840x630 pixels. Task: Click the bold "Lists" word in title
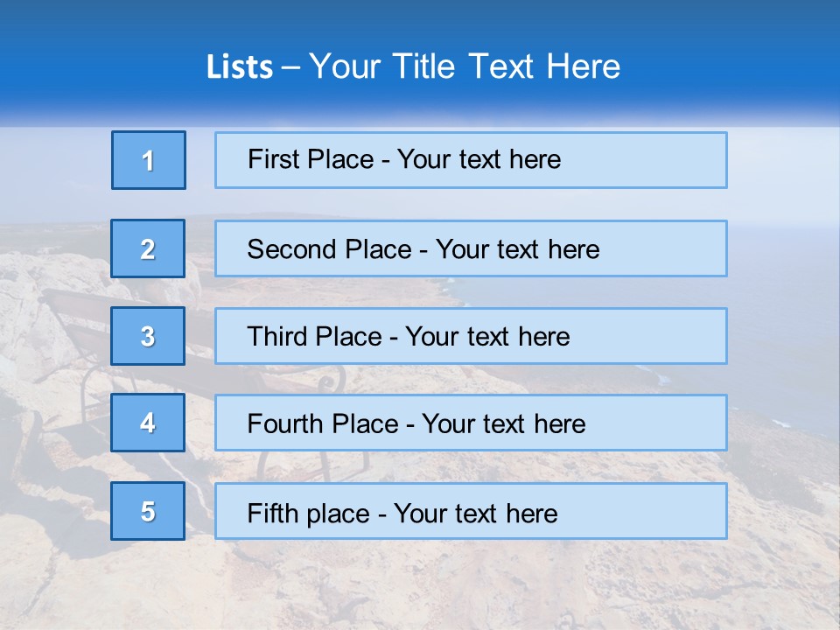(x=240, y=66)
